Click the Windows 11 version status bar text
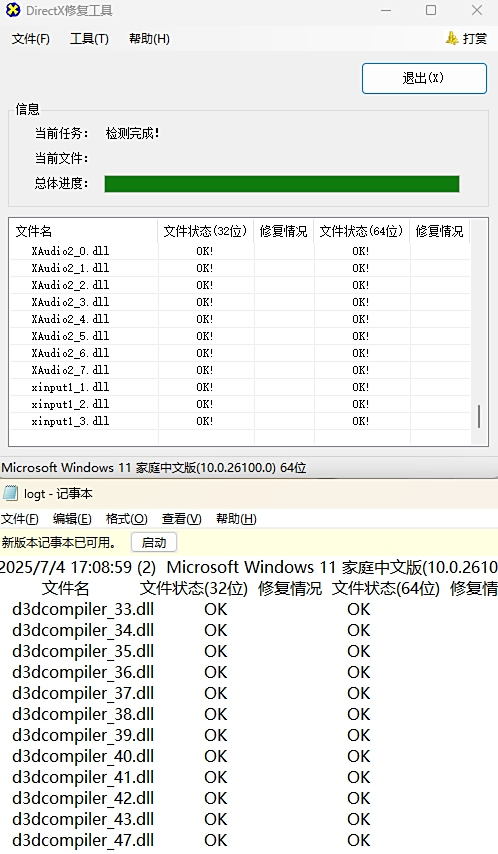This screenshot has height=854, width=498. [154, 467]
